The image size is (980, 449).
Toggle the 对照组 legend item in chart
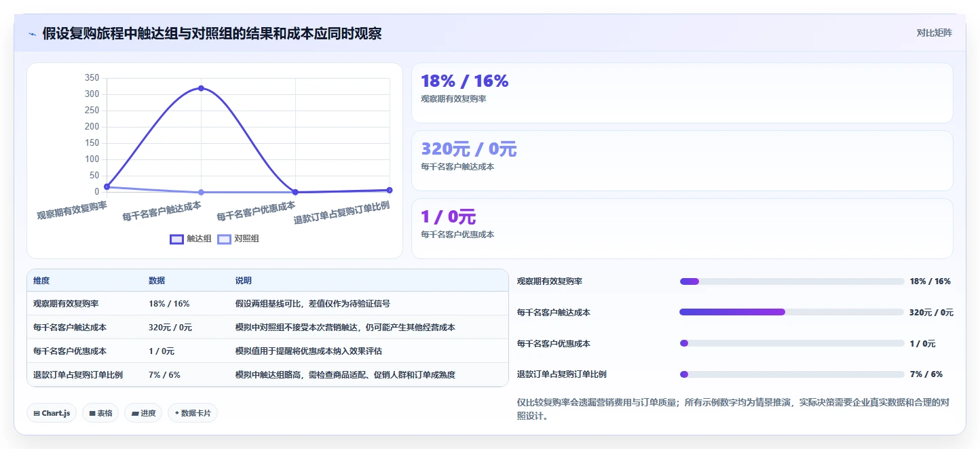(x=238, y=239)
